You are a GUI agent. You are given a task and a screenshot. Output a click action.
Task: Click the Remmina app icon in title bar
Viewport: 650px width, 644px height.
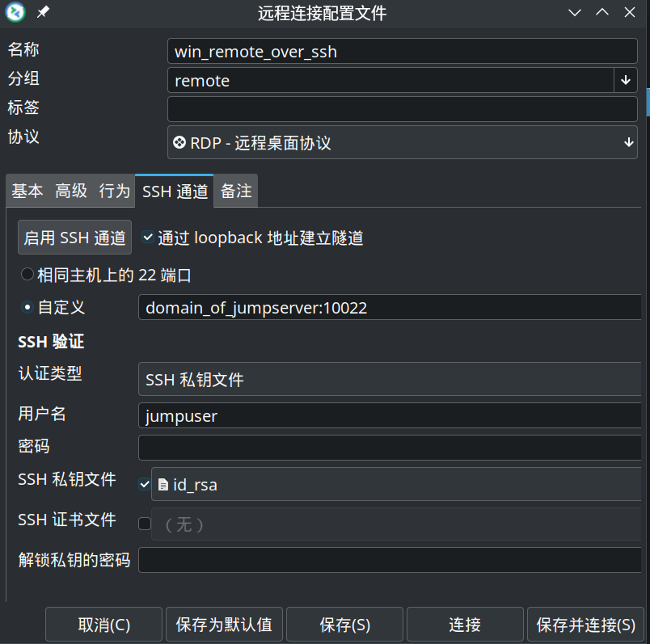click(15, 12)
